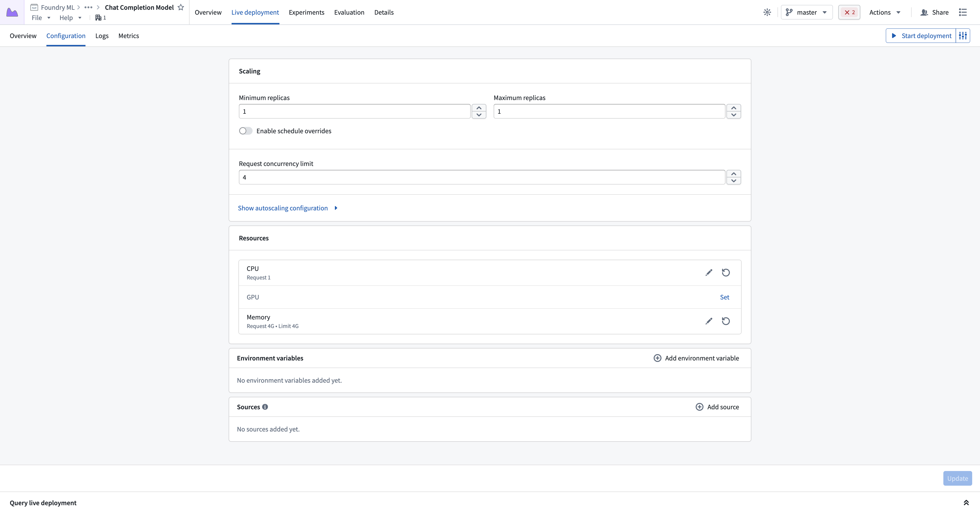This screenshot has height=513, width=980.
Task: Switch to the Experiments tab
Action: (x=306, y=12)
